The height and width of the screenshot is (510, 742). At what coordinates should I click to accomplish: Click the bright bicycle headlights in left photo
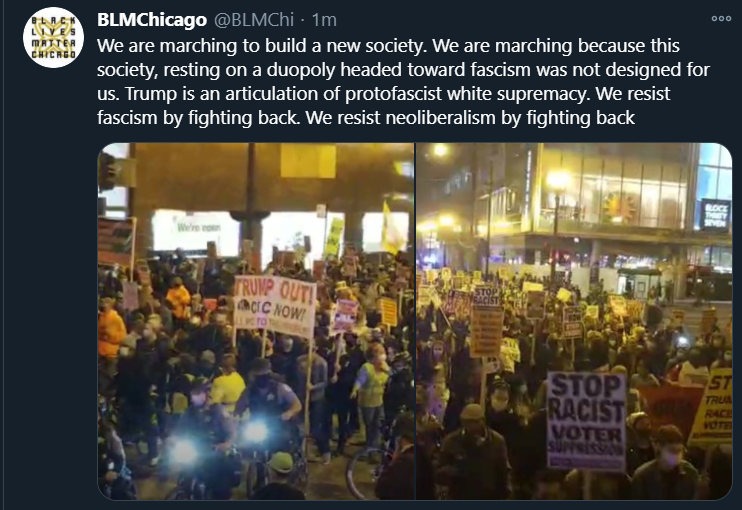click(x=219, y=442)
